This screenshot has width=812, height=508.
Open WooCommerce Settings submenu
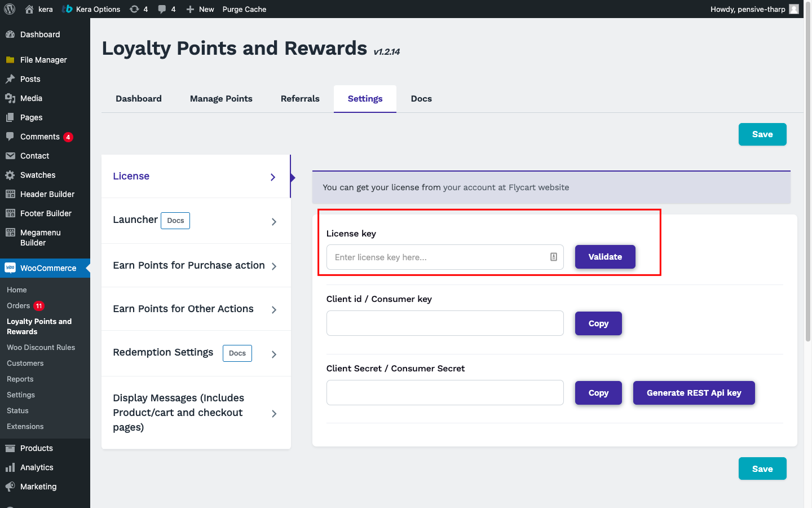click(21, 395)
